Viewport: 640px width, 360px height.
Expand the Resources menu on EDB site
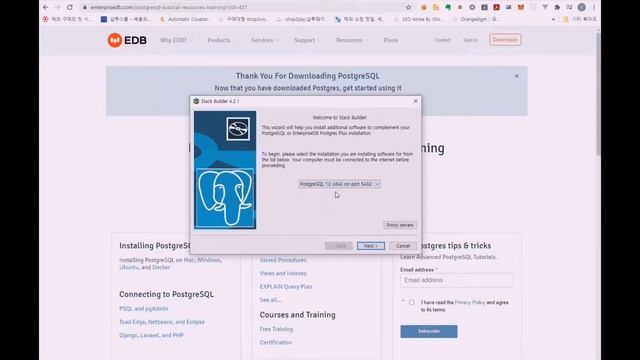351,40
